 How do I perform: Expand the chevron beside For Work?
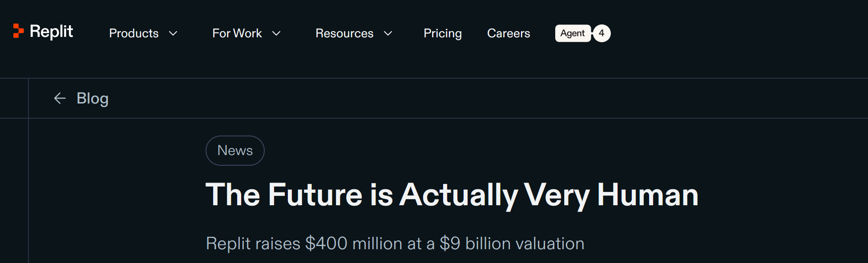[x=276, y=33]
